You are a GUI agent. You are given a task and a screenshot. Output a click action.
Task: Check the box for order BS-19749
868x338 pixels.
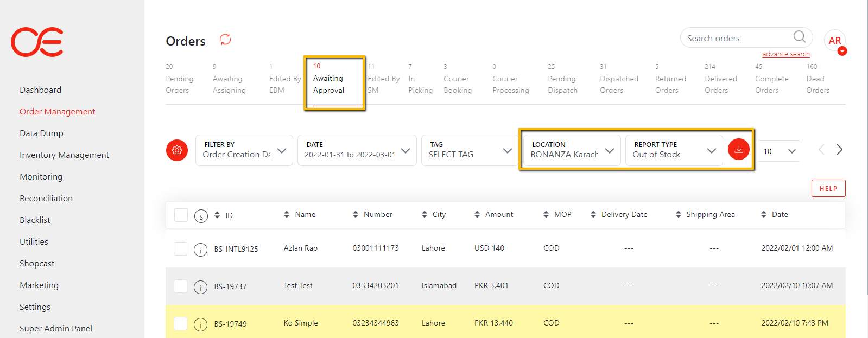coord(180,324)
